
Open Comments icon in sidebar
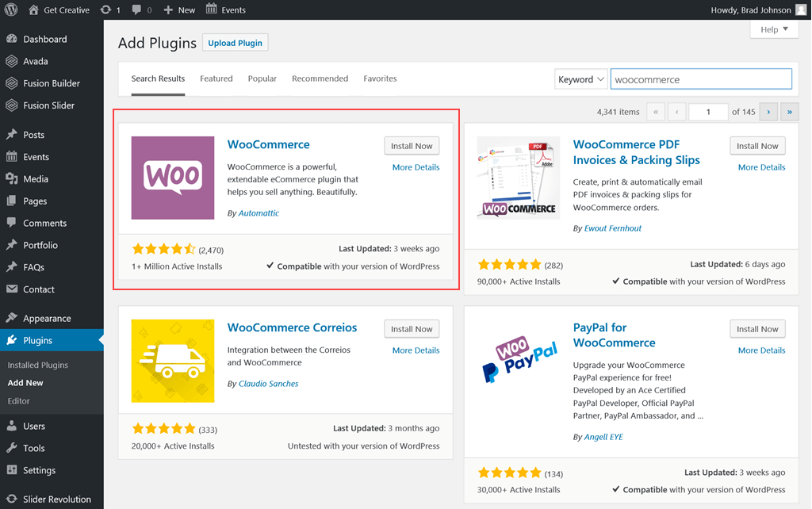pos(12,223)
